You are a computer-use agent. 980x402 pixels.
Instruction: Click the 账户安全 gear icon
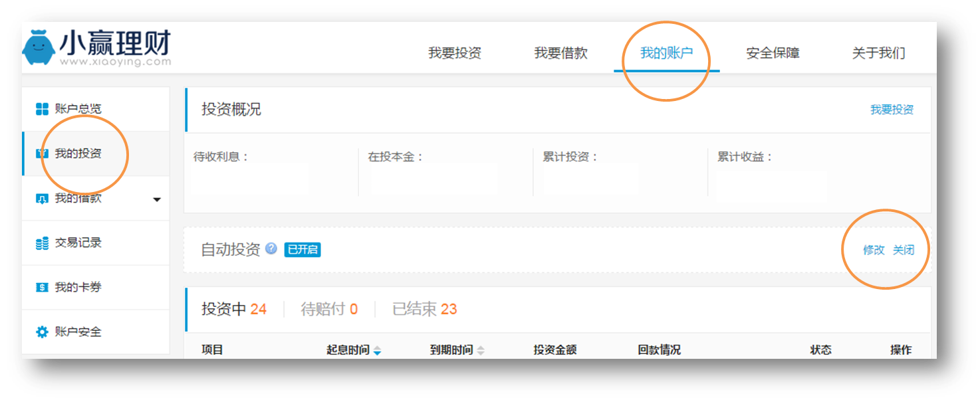pyautogui.click(x=42, y=332)
